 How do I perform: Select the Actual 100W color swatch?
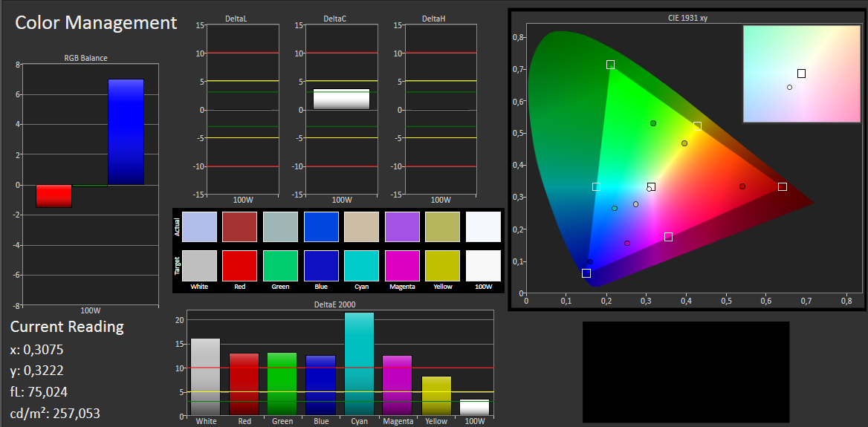pos(483,226)
